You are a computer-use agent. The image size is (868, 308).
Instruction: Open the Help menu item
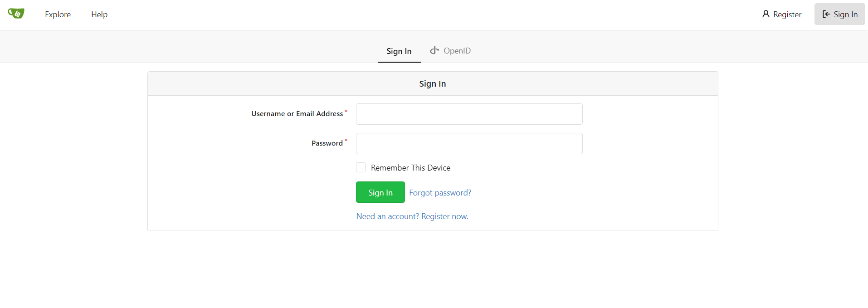coord(99,15)
